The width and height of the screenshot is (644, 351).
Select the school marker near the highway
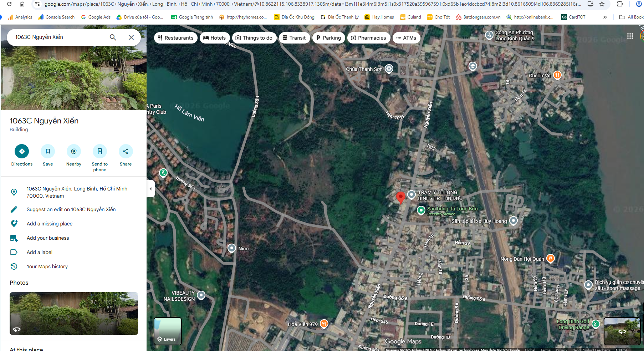coord(472,66)
